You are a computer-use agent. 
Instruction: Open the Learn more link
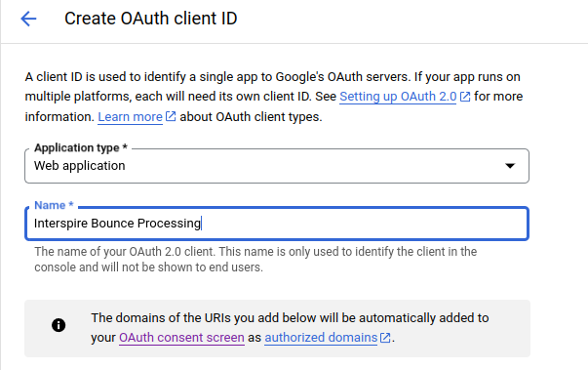click(x=130, y=117)
